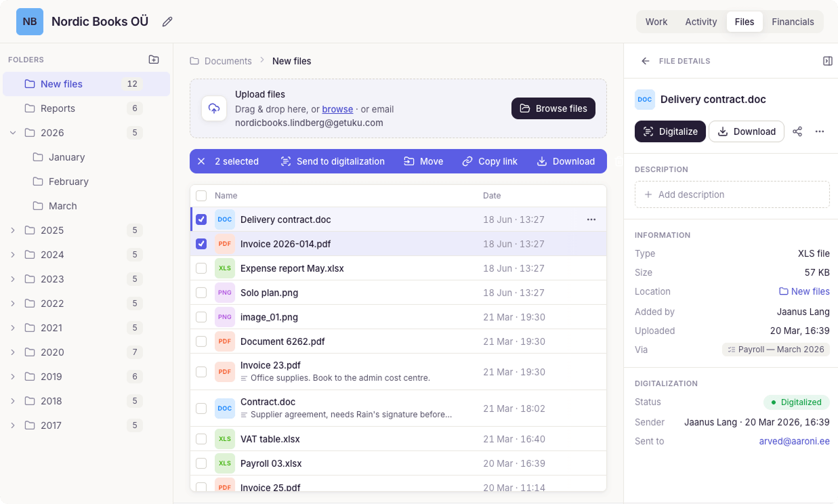Click the PNG icon for image_01.png

(x=225, y=317)
